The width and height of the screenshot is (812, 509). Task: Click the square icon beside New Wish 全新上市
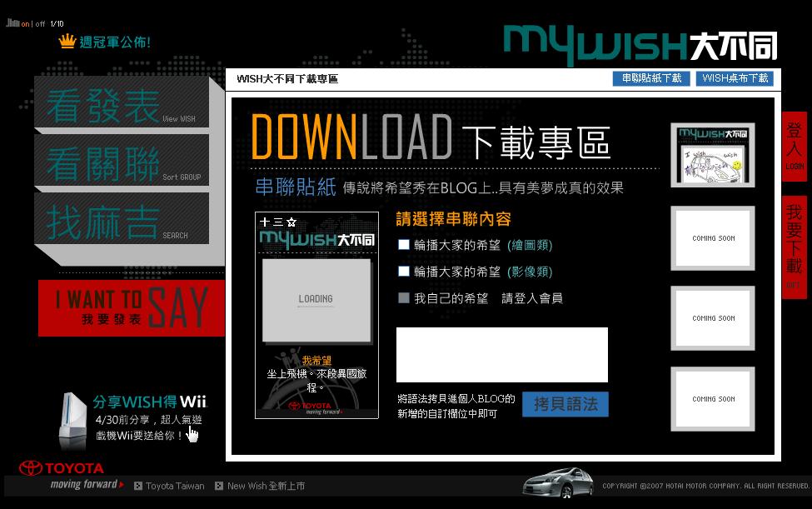pyautogui.click(x=219, y=486)
